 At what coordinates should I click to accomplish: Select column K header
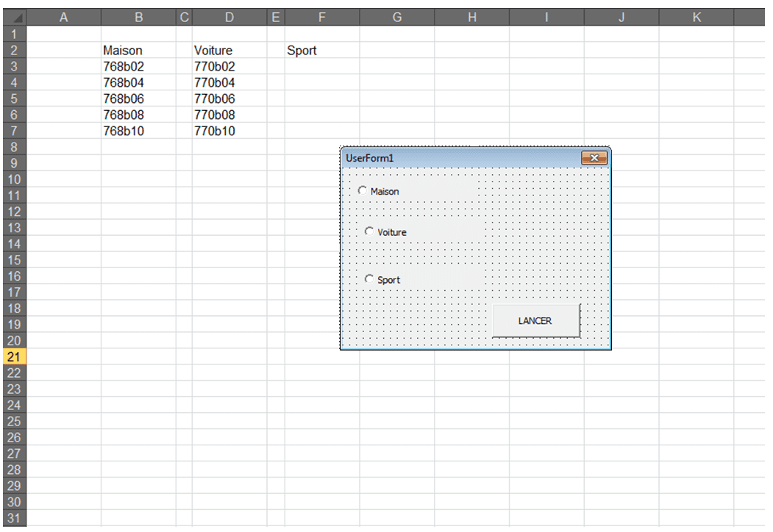coord(696,17)
